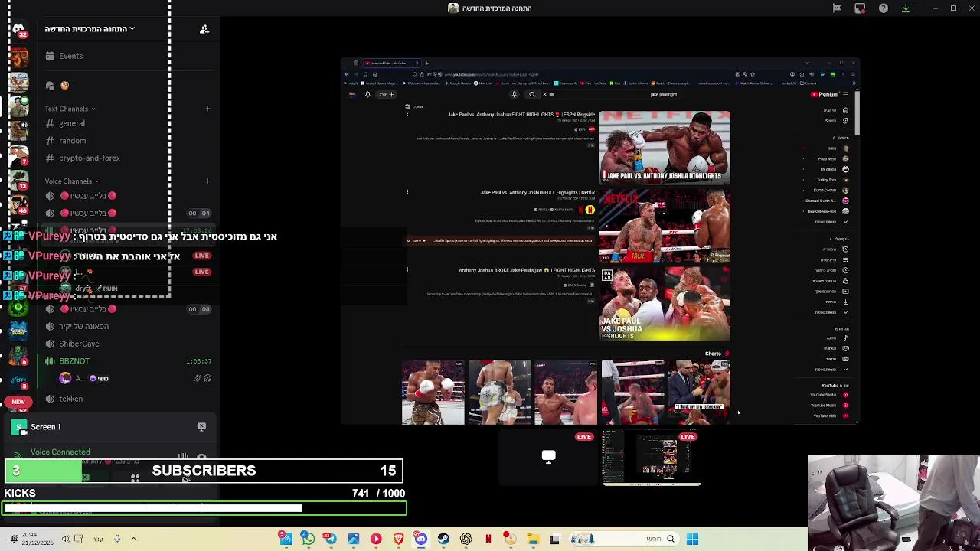Open more options for BROKE jaw video
The height and width of the screenshot is (551, 980).
[407, 269]
